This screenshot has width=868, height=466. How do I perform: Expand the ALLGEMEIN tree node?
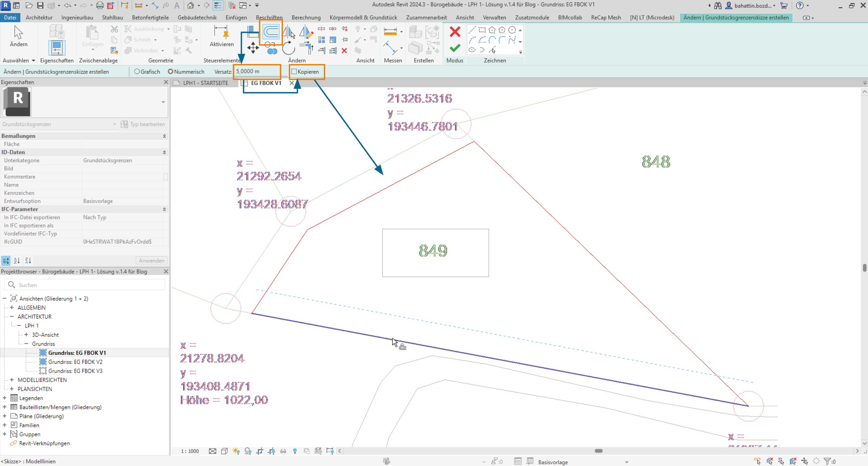12,308
